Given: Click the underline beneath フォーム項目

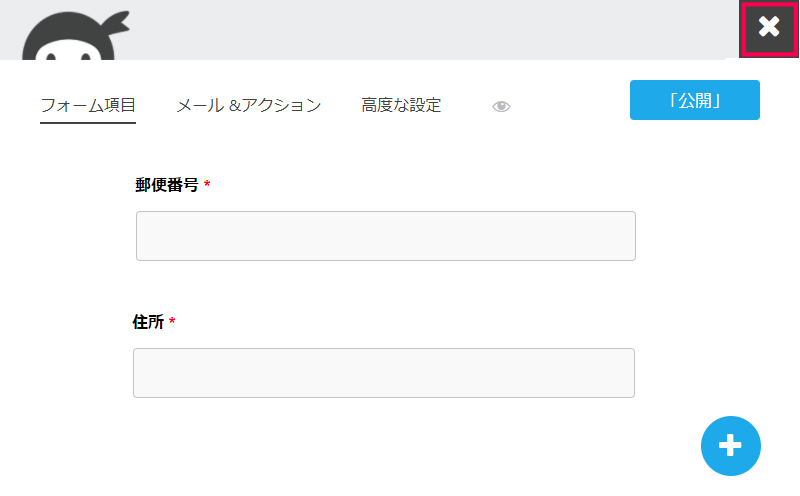Looking at the screenshot, I should (88, 122).
